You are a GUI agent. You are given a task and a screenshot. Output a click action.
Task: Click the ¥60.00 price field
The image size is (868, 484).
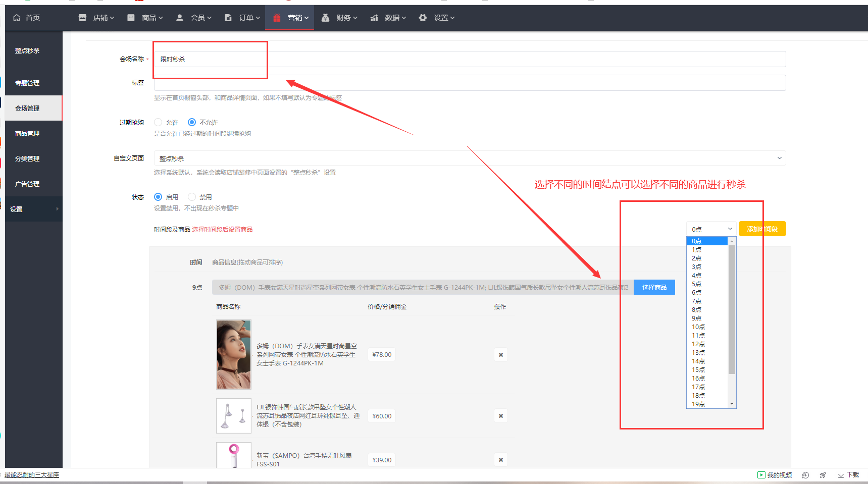pos(382,416)
